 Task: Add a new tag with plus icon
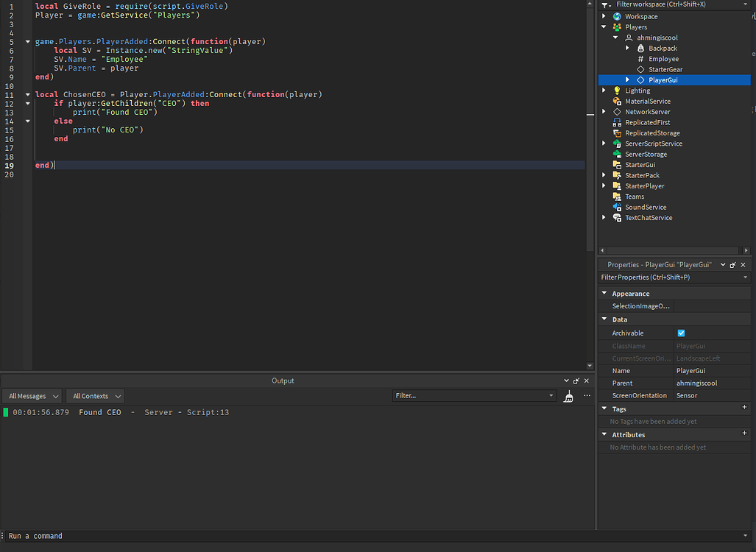click(x=744, y=408)
